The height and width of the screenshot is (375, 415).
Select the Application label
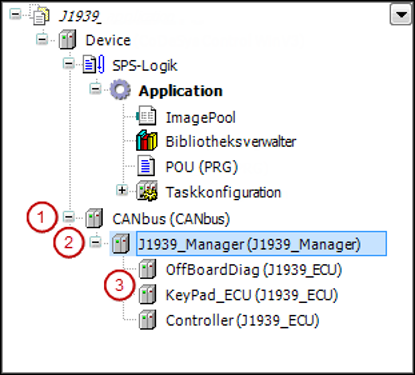(x=181, y=91)
